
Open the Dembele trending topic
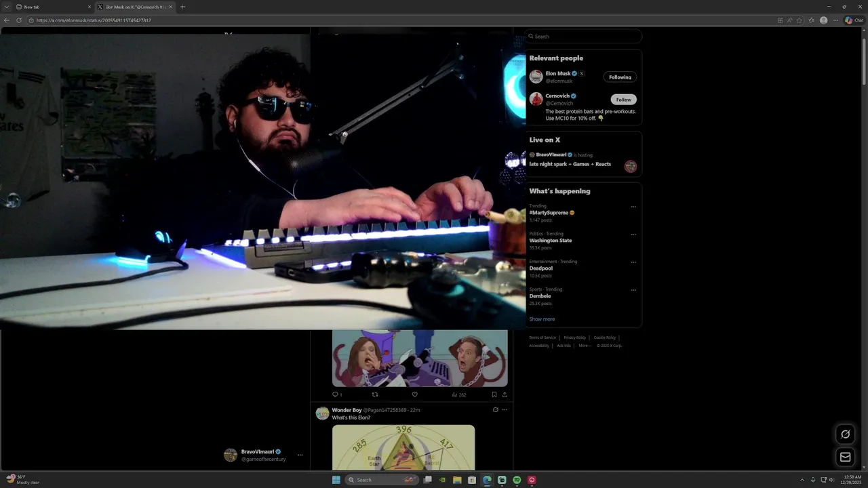[540, 296]
